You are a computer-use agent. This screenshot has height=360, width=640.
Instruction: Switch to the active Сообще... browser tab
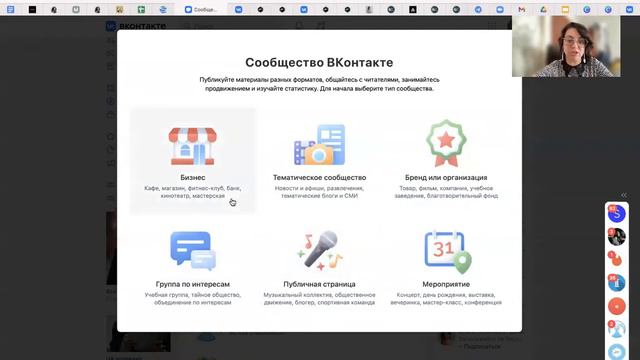click(x=201, y=9)
